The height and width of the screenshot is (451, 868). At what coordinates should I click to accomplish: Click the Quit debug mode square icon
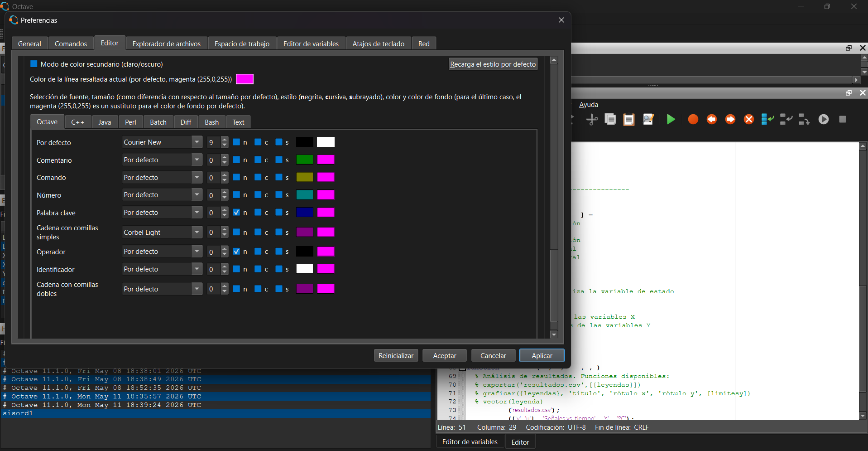pos(843,119)
